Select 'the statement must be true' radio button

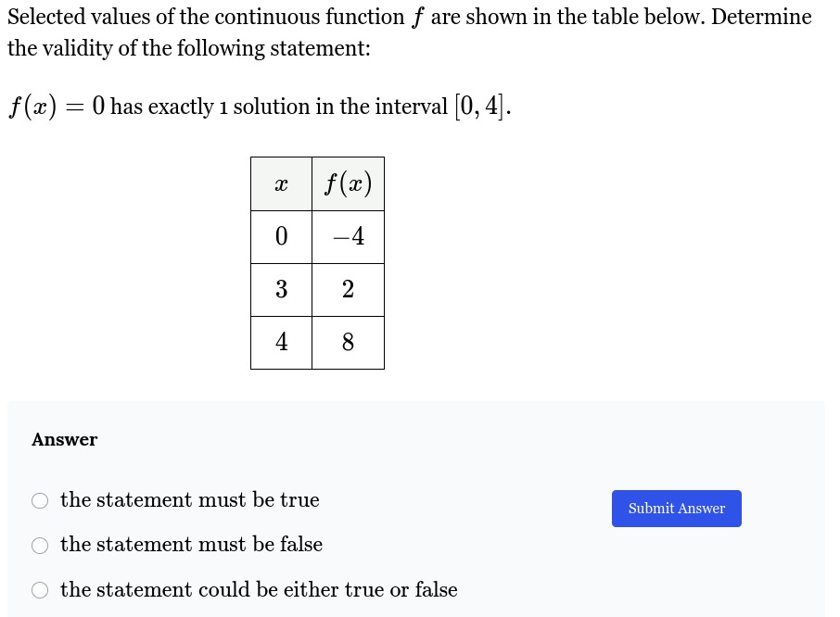40,500
